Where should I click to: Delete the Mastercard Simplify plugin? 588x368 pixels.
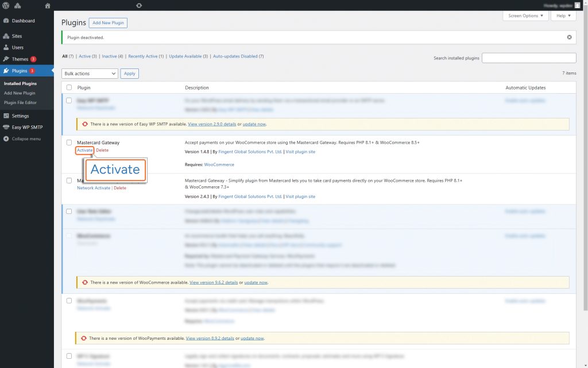click(x=120, y=188)
